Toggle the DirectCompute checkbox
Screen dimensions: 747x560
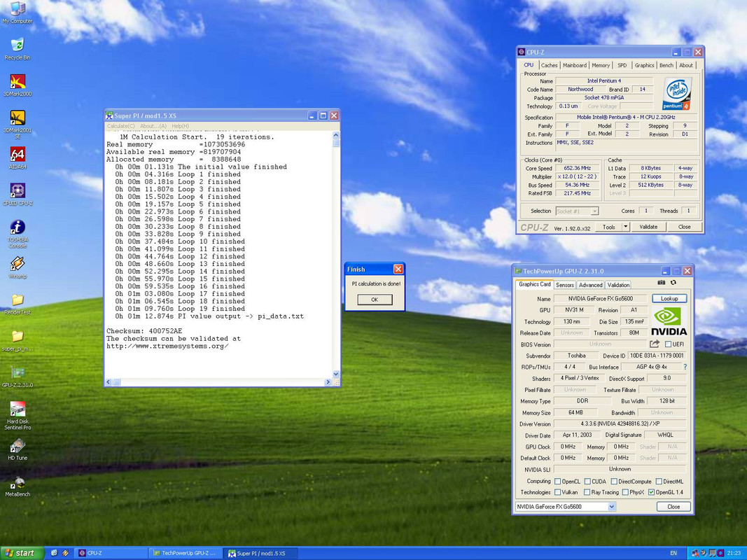coord(614,482)
